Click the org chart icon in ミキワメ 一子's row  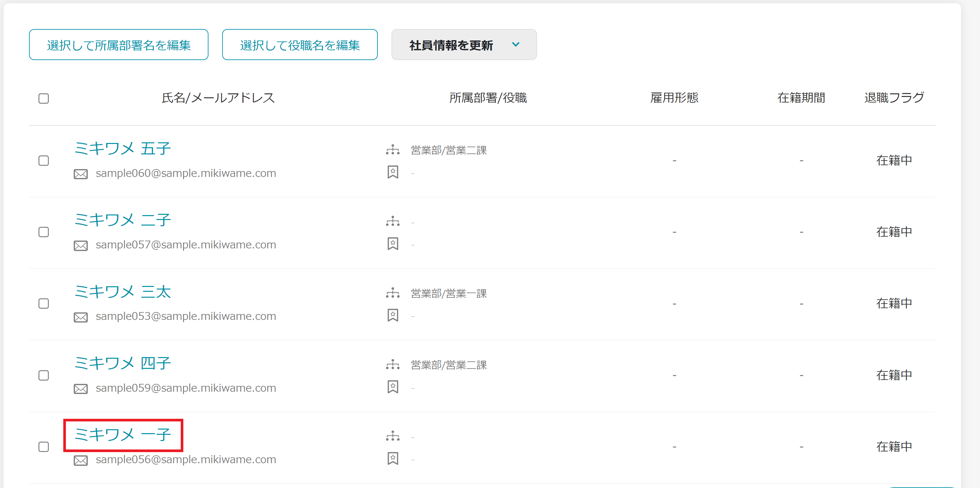392,436
